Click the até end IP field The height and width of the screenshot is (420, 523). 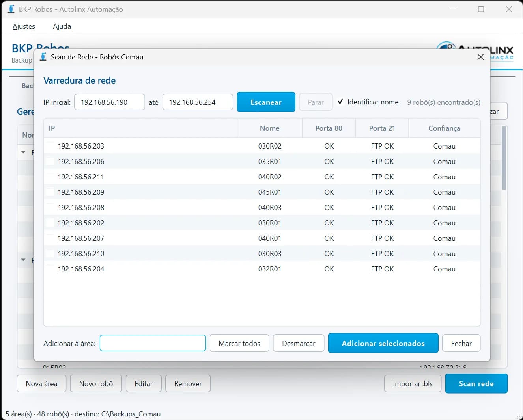[x=198, y=102]
